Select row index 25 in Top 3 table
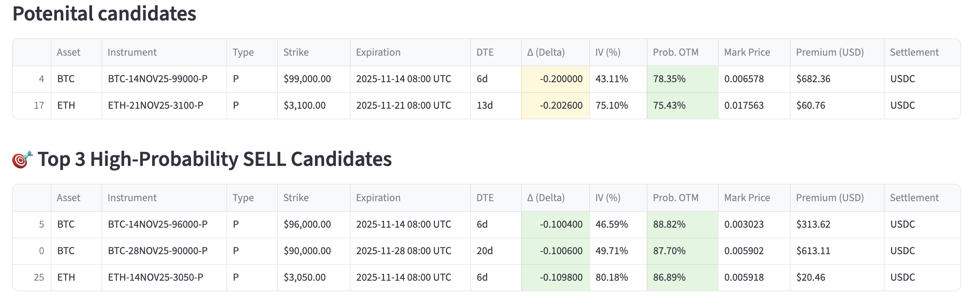 (39, 278)
